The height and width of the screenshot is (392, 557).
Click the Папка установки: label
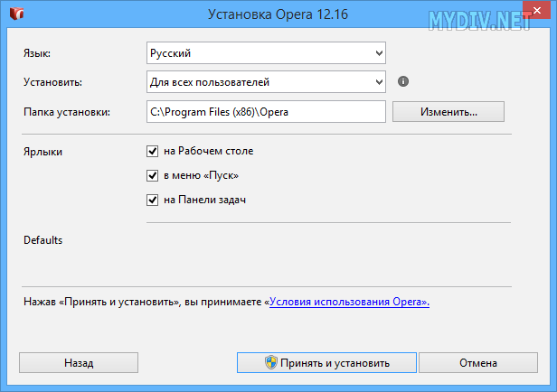click(x=67, y=112)
